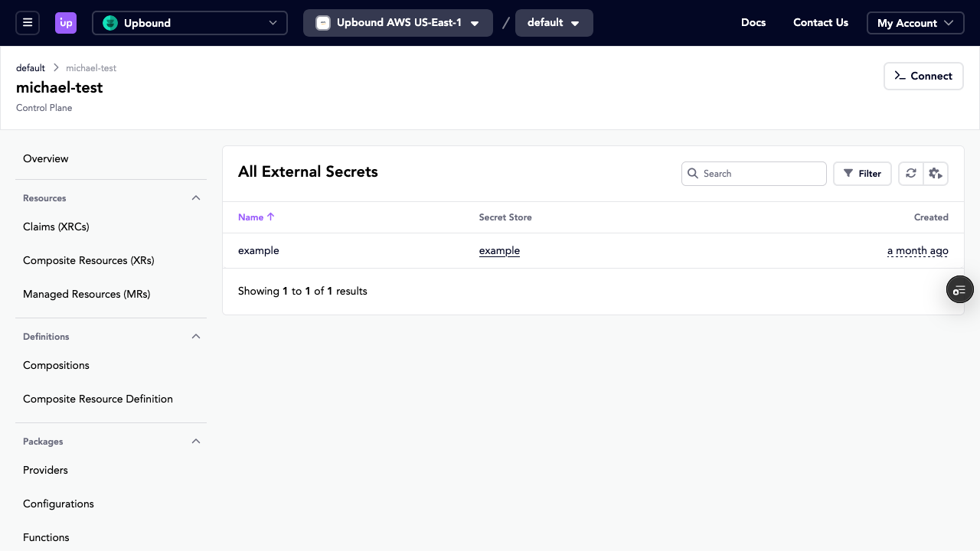
Task: Open the Upbound organization dropdown
Action: [189, 22]
